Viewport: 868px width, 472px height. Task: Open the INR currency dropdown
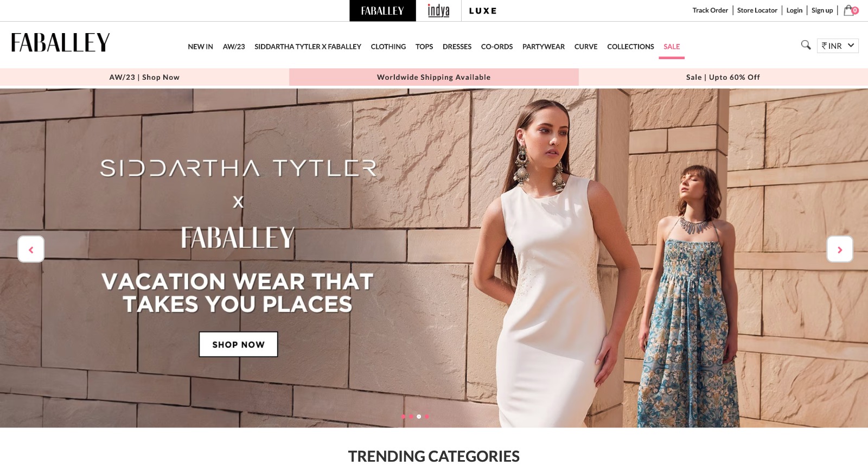838,46
